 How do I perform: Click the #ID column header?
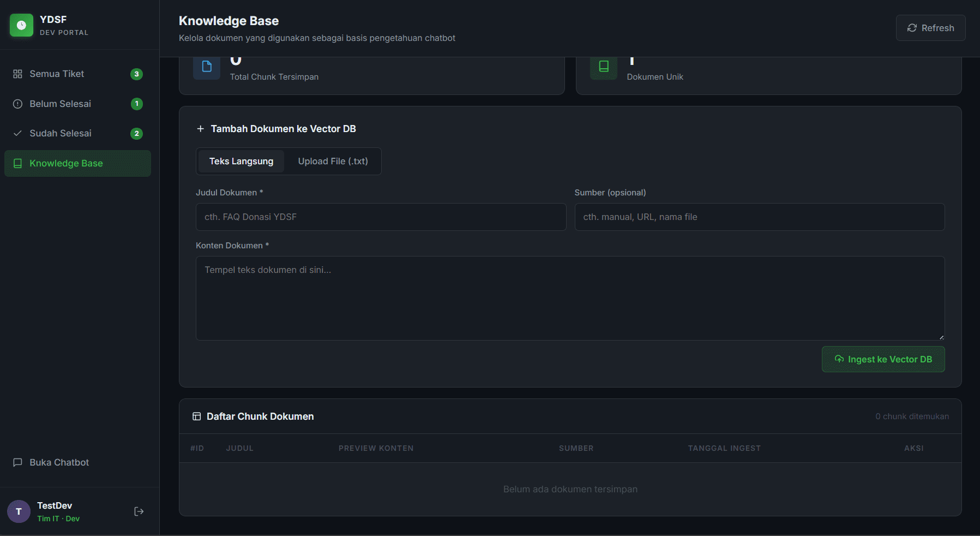point(197,448)
